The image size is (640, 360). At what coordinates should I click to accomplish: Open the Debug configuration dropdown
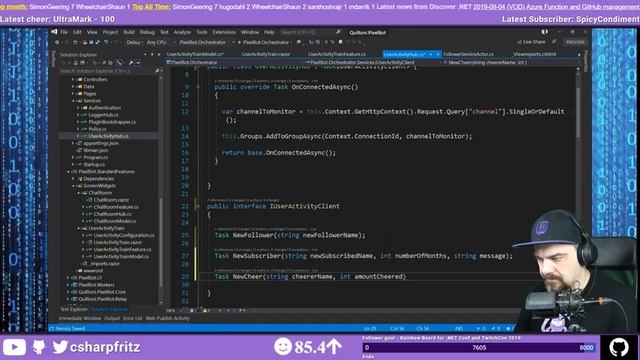point(135,42)
